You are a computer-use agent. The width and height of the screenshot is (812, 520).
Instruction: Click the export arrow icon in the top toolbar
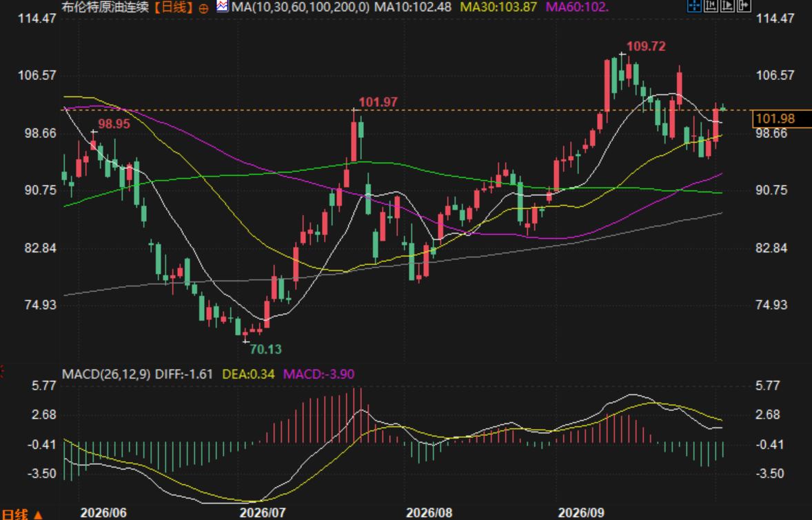pyautogui.click(x=744, y=6)
